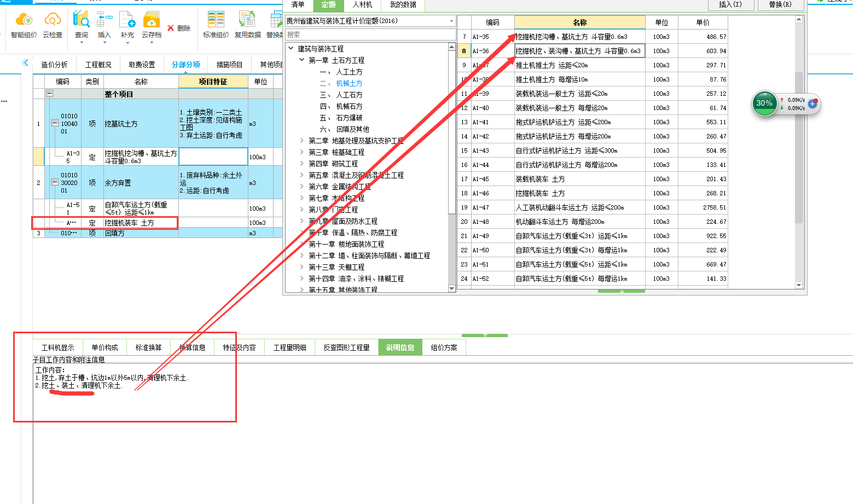Open the 单价构成 bottom tab
Image resolution: width=853 pixels, height=504 pixels.
click(105, 347)
